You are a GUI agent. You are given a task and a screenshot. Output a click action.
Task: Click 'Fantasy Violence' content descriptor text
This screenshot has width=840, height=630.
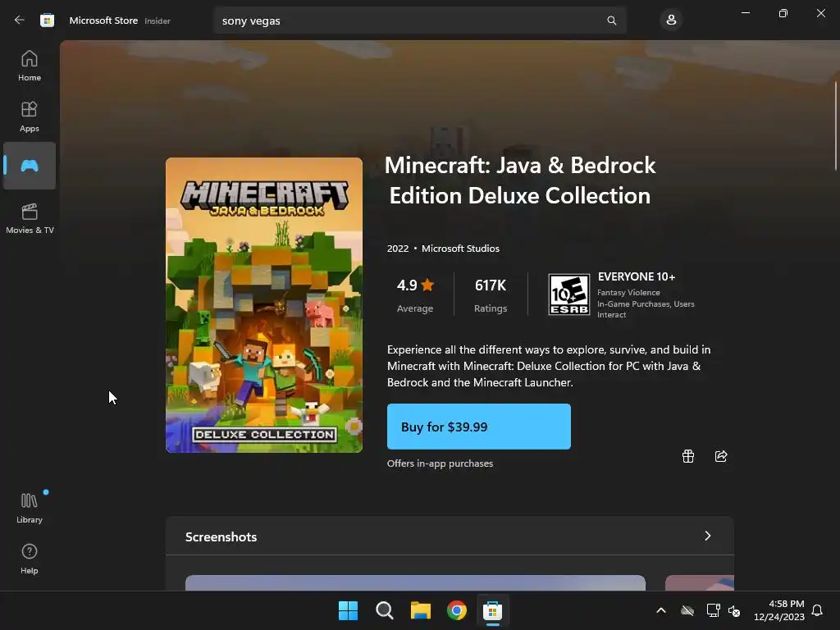coord(628,293)
